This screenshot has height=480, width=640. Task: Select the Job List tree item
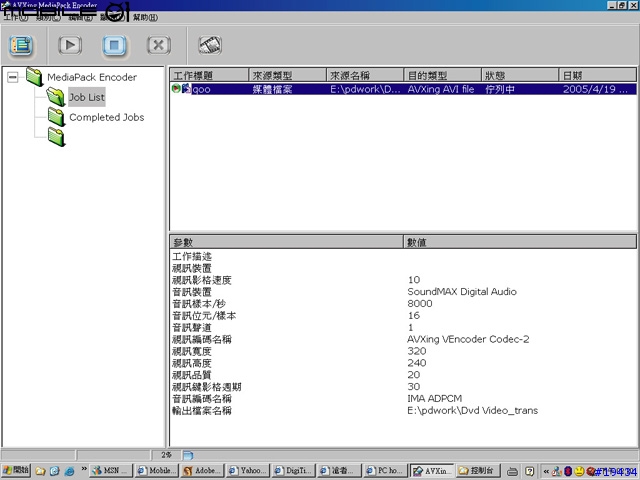tap(87, 97)
